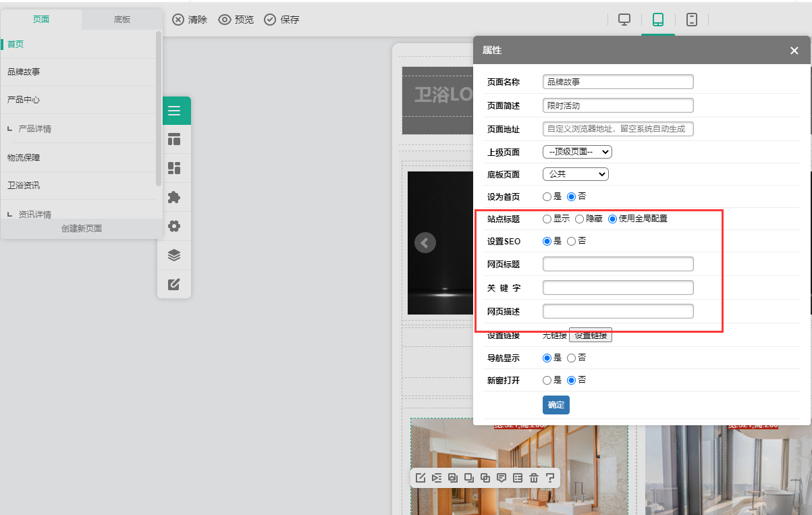Screen dimensions: 812x515
Task: Click the puzzle-piece plugin icon in sidebar
Action: click(x=174, y=197)
